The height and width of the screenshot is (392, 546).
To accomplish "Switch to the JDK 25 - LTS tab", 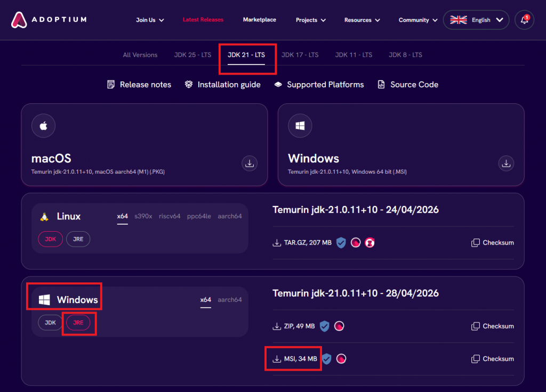I will (192, 55).
